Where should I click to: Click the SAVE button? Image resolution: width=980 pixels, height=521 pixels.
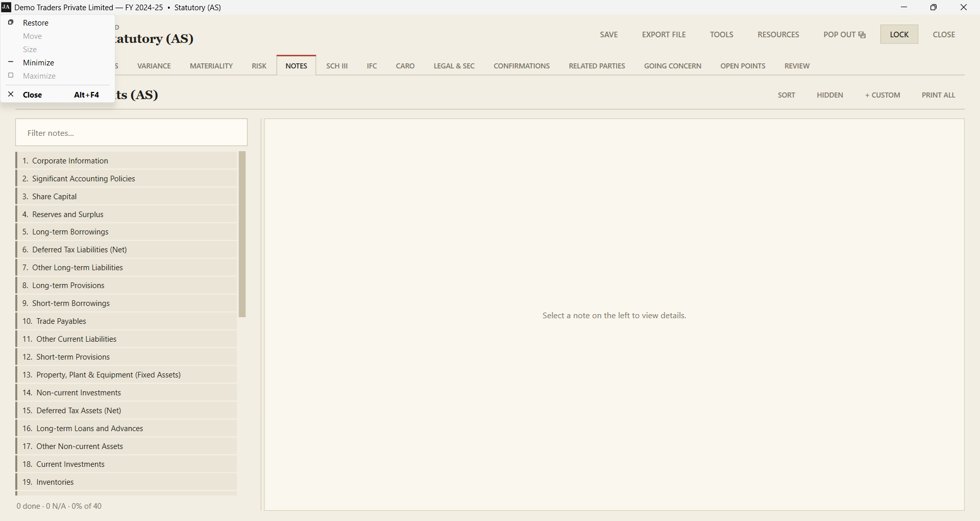[x=608, y=34]
